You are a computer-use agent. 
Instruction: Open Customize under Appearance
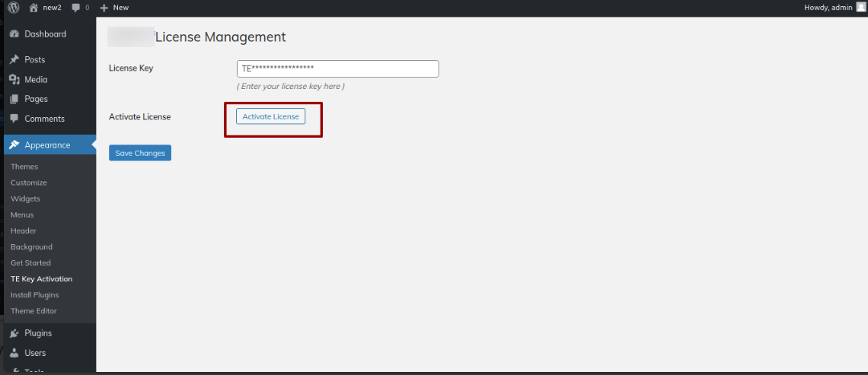pyautogui.click(x=29, y=183)
